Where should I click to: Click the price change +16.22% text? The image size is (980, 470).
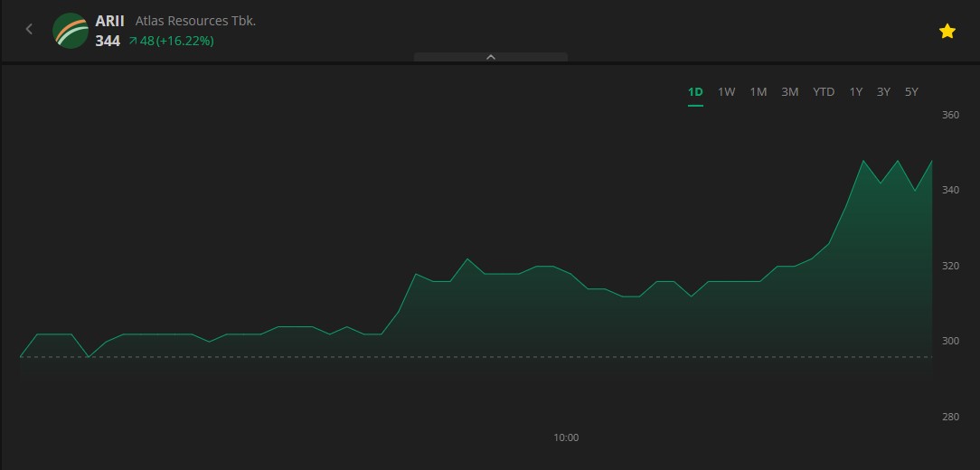[x=185, y=42]
